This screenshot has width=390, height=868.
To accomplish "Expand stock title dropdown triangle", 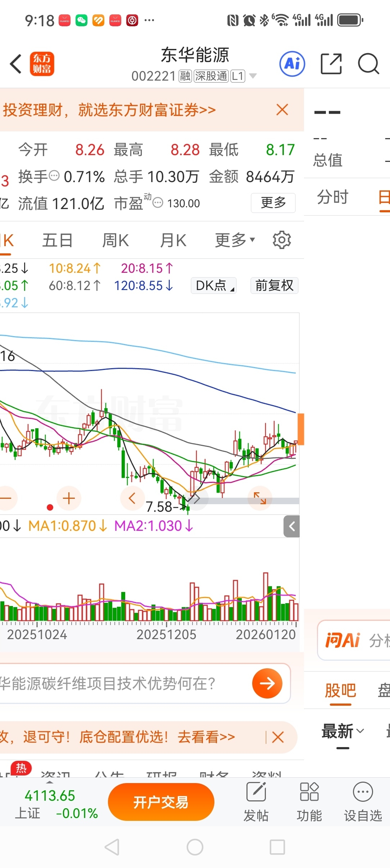I will [253, 76].
